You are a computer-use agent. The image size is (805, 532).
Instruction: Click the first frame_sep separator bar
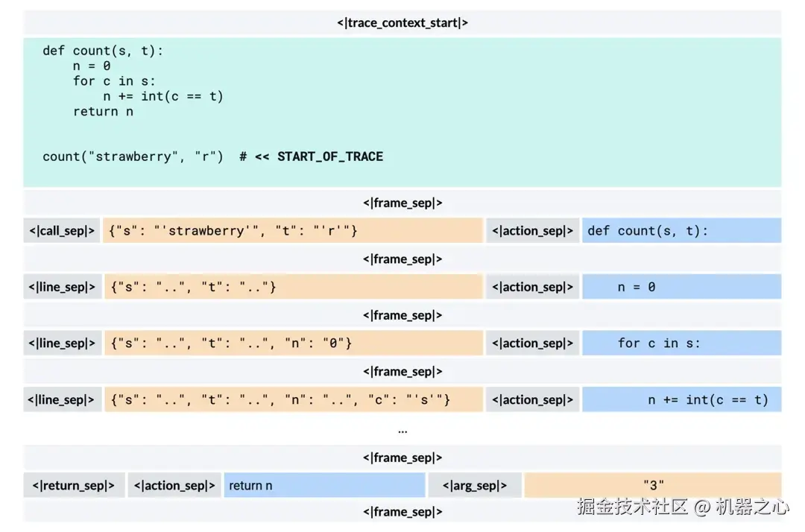[402, 203]
